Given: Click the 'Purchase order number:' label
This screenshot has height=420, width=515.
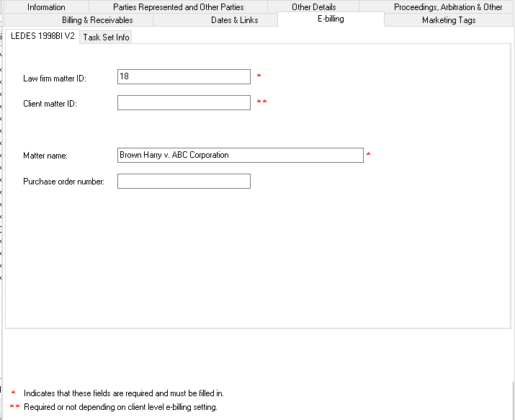Looking at the screenshot, I should [x=63, y=182].
